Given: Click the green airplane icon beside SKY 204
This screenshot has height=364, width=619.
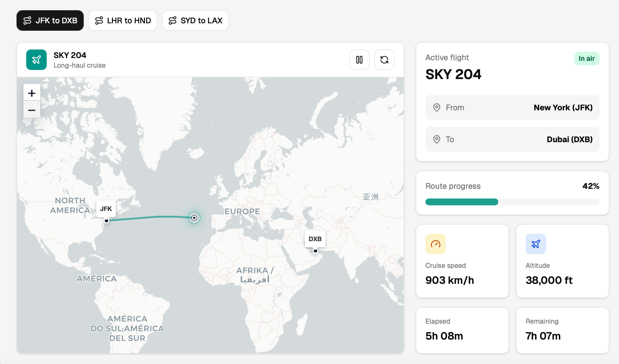Looking at the screenshot, I should click(x=36, y=60).
